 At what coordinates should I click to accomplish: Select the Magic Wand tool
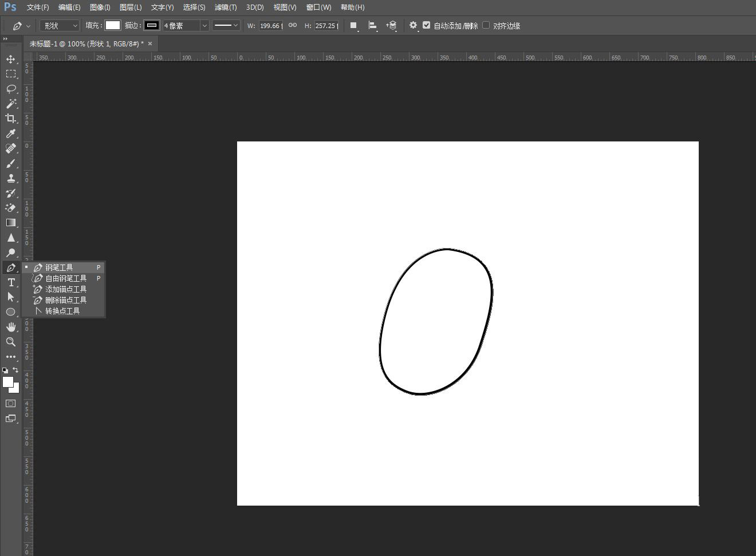click(x=10, y=104)
